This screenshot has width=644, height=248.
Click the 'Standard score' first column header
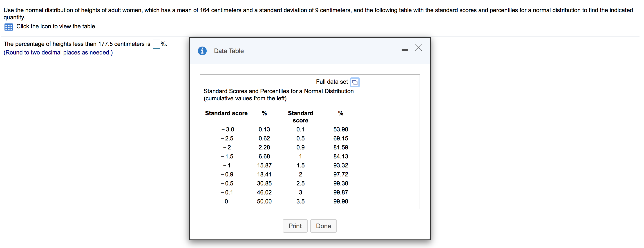(226, 113)
